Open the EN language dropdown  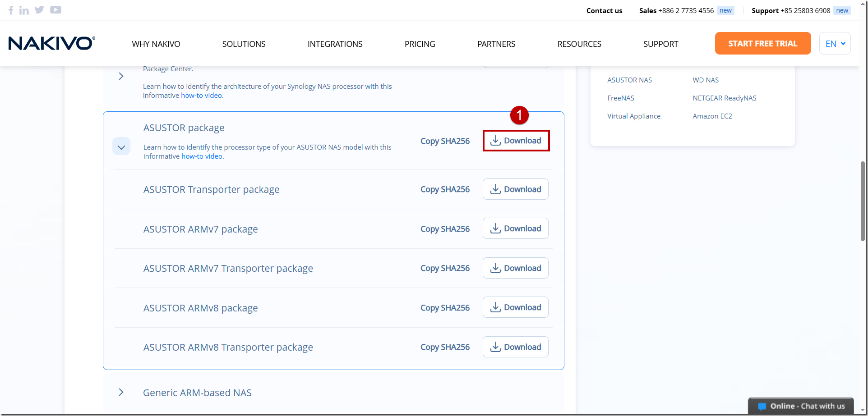835,43
